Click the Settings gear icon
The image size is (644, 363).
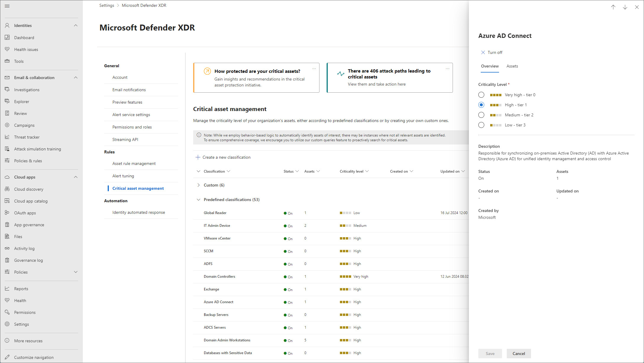coord(7,324)
